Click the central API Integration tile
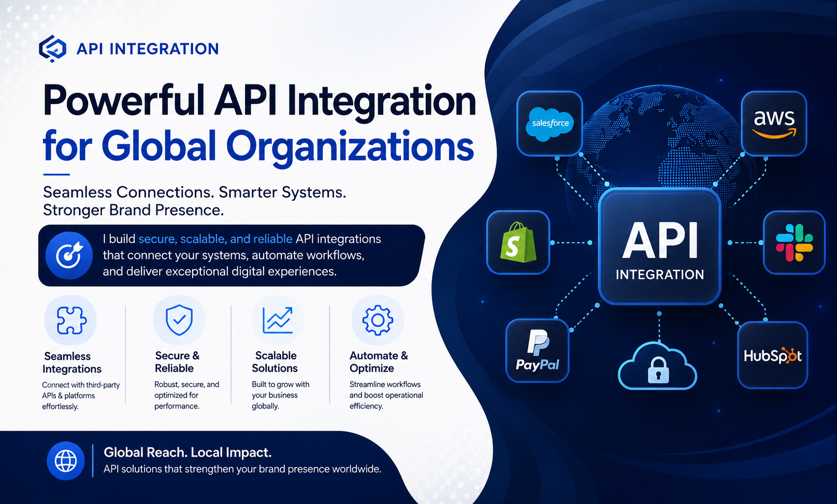The height and width of the screenshot is (504, 837). pos(659,247)
